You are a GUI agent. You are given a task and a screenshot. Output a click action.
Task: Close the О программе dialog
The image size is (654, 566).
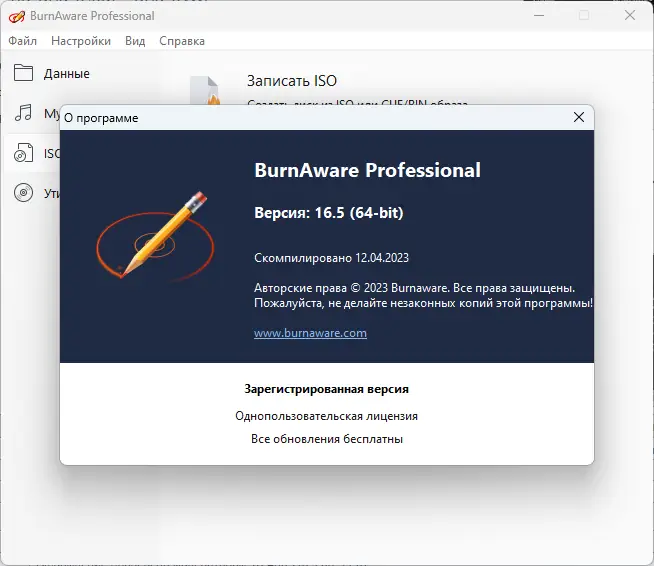[x=579, y=117]
